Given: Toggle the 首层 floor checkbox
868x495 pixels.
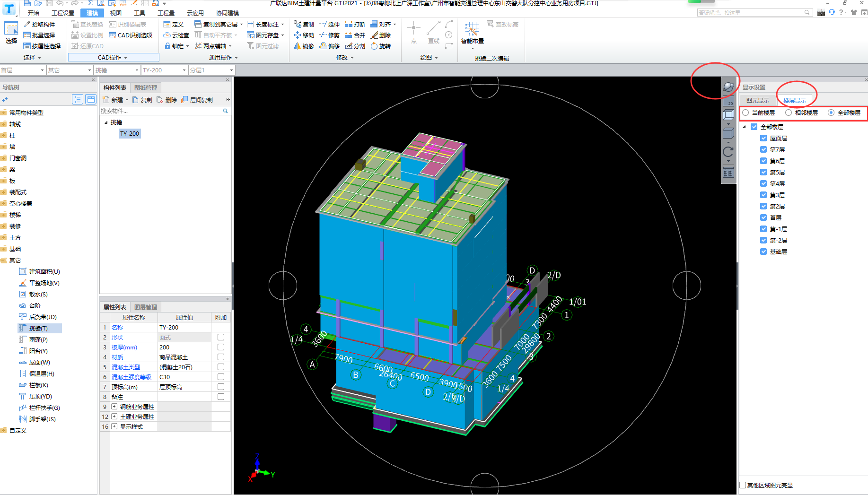Looking at the screenshot, I should coord(763,217).
